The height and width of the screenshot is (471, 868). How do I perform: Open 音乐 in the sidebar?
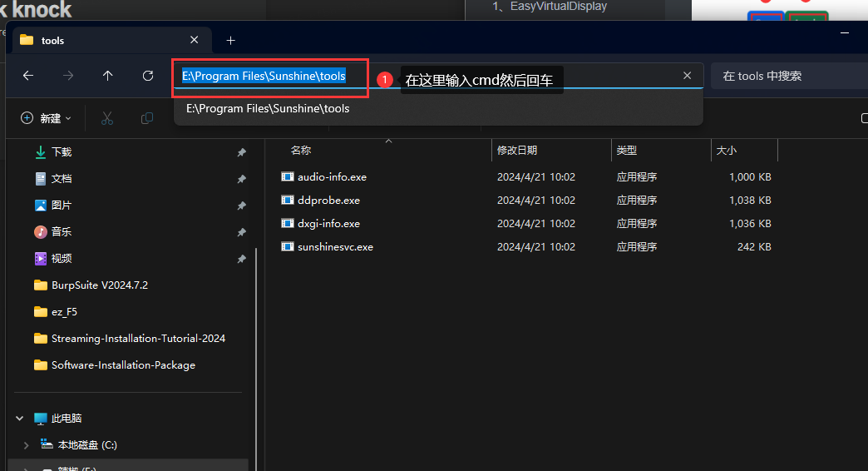click(x=62, y=231)
